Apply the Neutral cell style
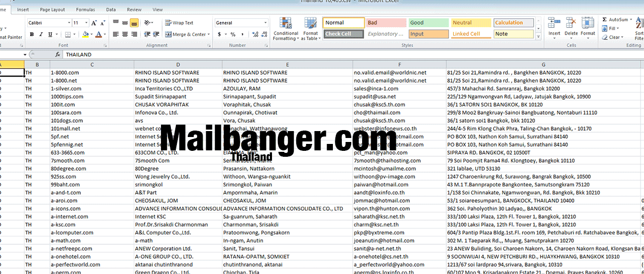 click(471, 23)
